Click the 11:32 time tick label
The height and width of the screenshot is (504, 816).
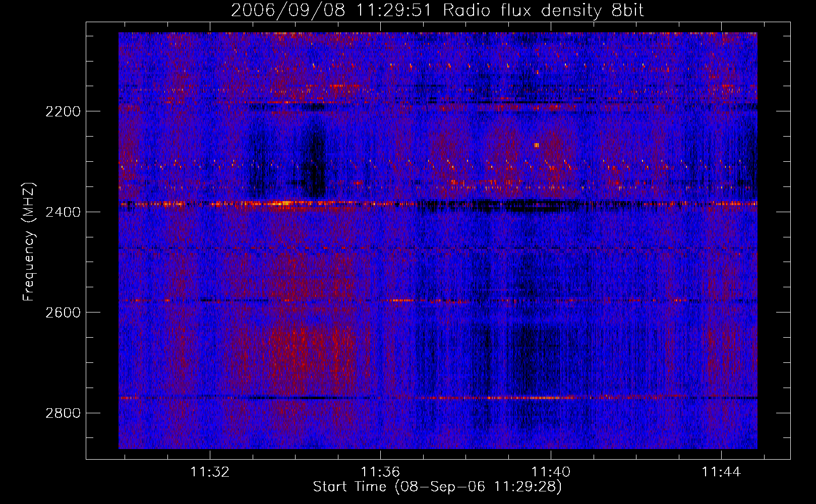point(210,472)
